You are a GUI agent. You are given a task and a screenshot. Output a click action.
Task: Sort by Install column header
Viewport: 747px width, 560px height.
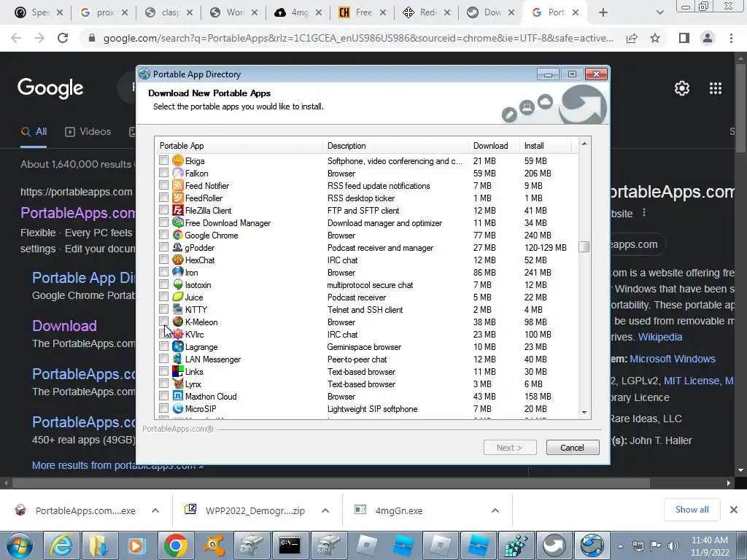[x=545, y=146]
